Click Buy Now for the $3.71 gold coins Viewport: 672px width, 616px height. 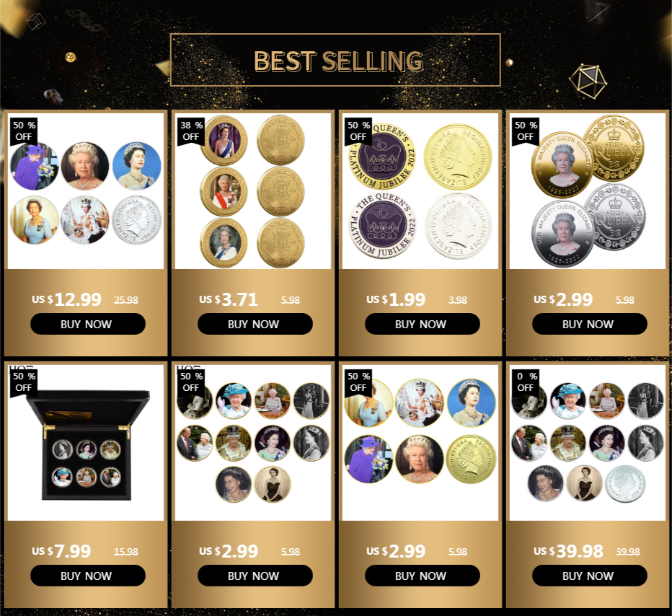pos(255,324)
